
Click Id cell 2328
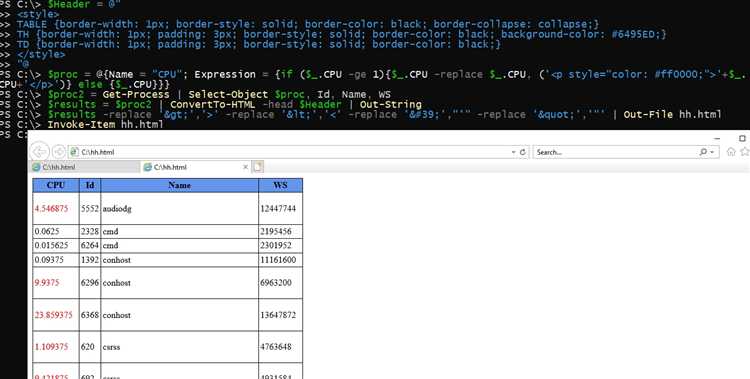tap(89, 231)
